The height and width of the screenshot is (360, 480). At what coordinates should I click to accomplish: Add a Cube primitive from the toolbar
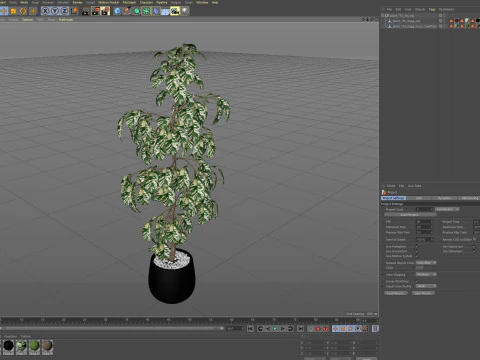[x=117, y=11]
